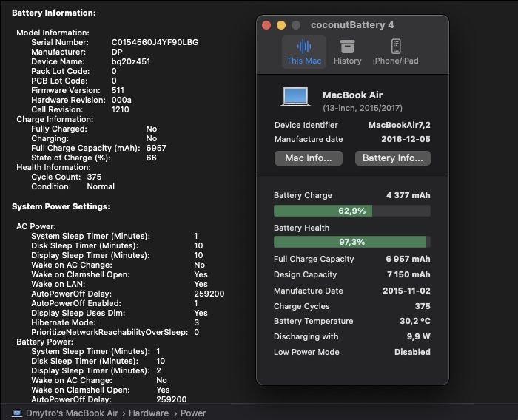The image size is (518, 420).
Task: Click the Battery Power section label
Action: (44, 342)
